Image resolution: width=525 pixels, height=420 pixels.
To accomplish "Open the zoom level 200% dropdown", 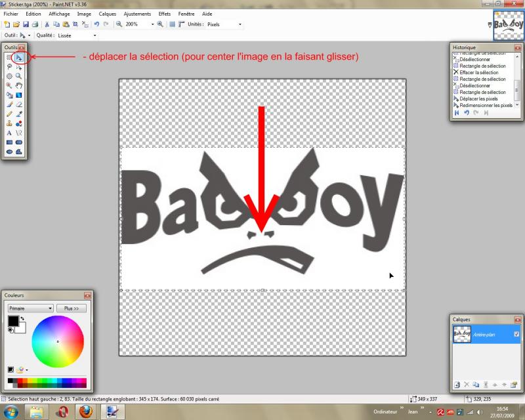I will tap(152, 24).
